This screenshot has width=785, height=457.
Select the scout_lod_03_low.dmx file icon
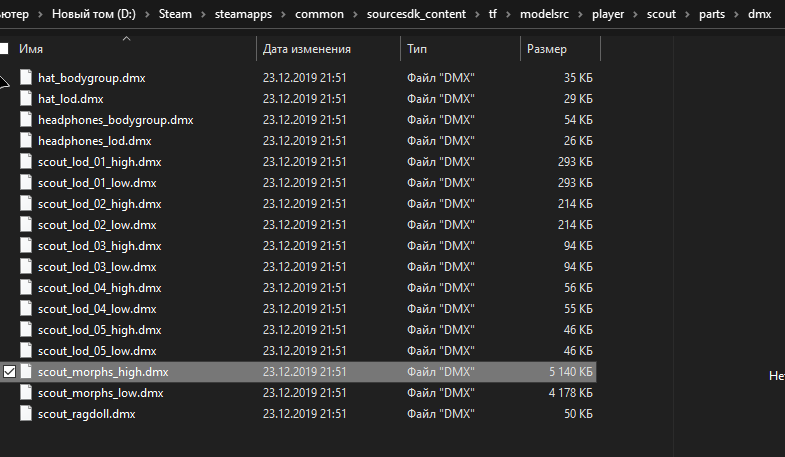click(26, 267)
